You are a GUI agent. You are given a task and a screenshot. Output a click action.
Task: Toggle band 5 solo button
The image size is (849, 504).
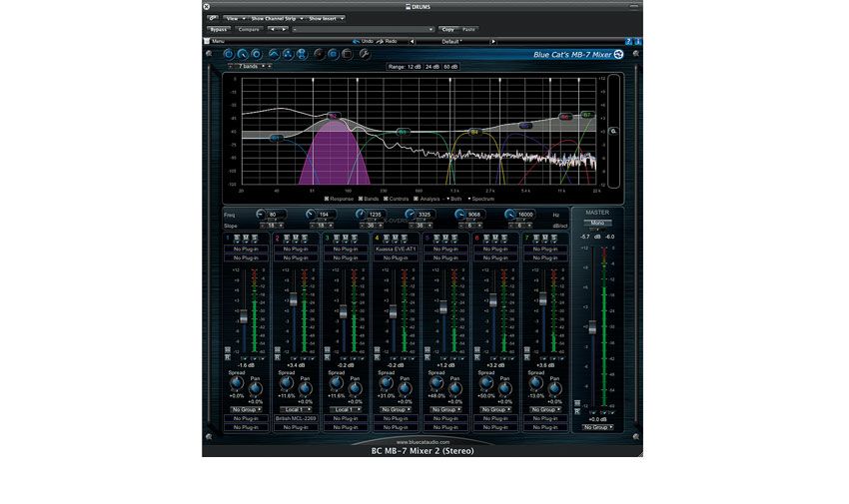pos(453,238)
